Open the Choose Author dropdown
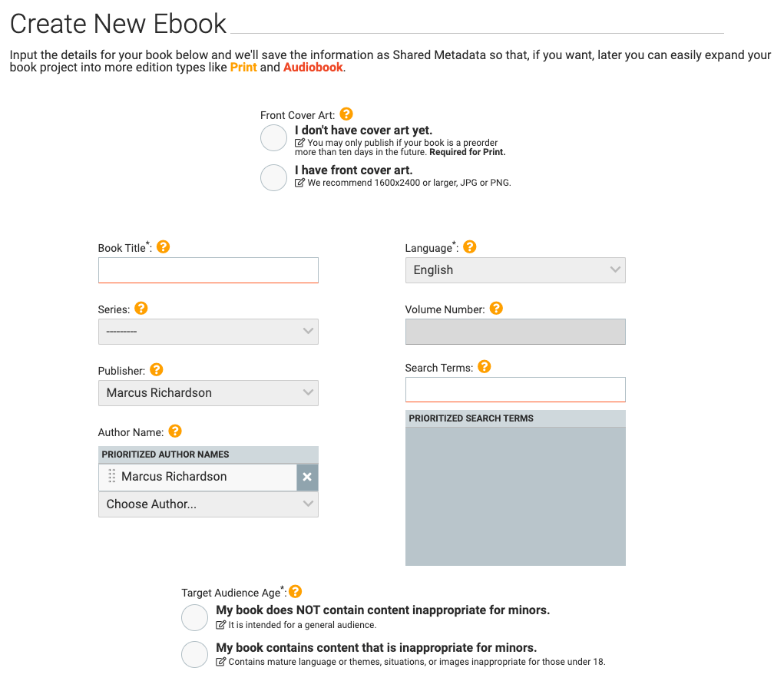The image size is (784, 681). coord(208,504)
